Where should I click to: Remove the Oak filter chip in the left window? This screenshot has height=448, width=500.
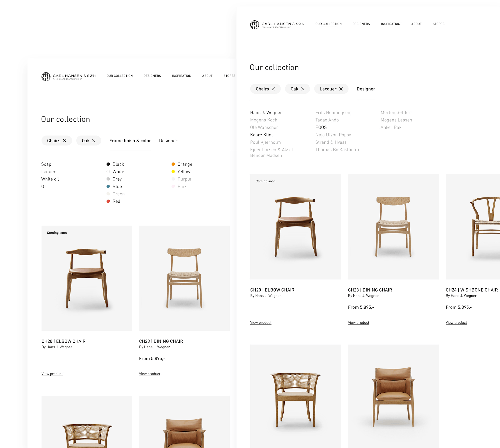tap(94, 141)
